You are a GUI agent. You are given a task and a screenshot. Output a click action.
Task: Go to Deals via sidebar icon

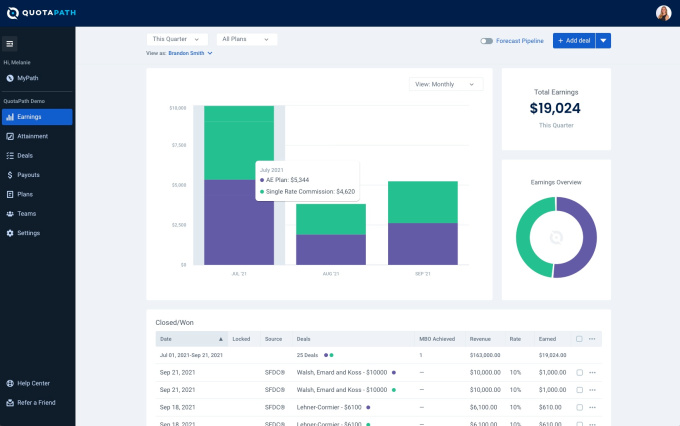click(10, 155)
